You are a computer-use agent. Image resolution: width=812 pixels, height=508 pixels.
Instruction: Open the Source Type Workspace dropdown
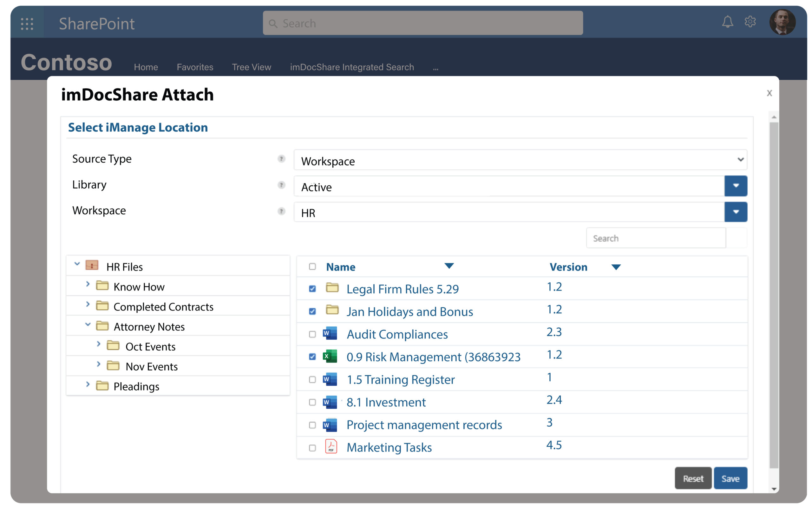(521, 160)
